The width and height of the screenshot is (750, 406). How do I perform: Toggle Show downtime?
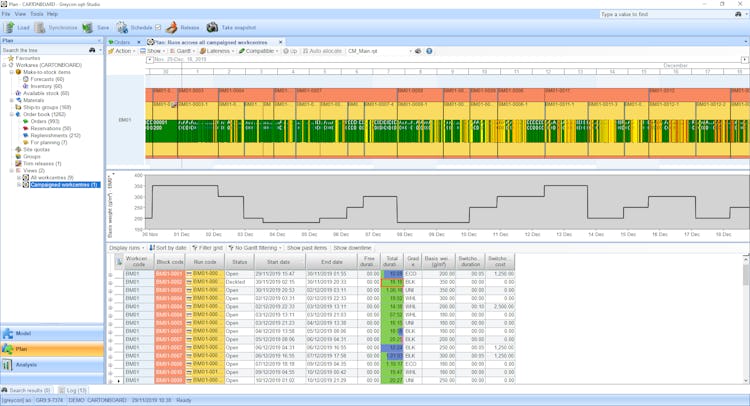[352, 248]
